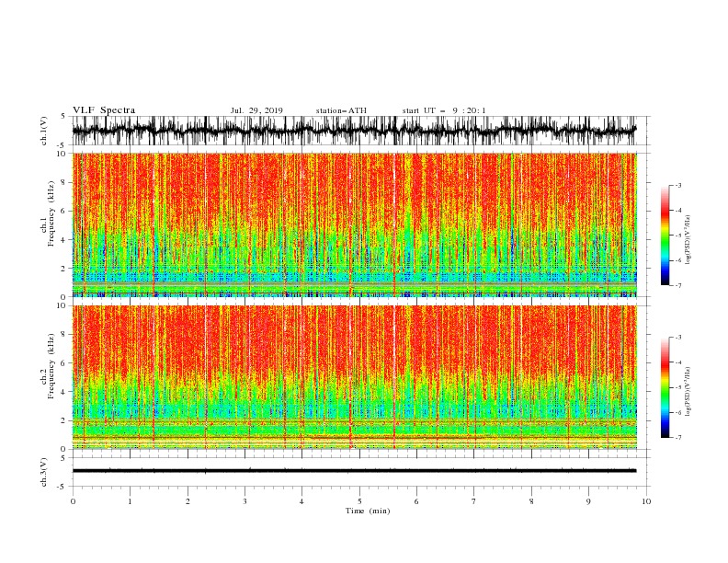Click the "ch.1(V)" axis label
Image resolution: width=728 pixels, height=563 pixels.
point(44,131)
